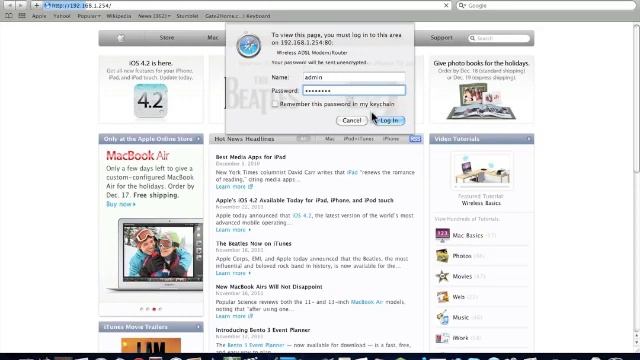Open the Top Sites grid icon
The image size is (640, 360).
coord(22,16)
